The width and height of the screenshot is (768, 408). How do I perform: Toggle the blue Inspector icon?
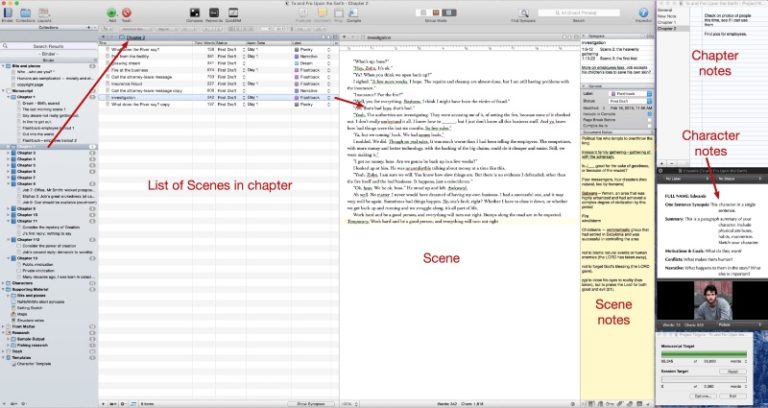click(x=644, y=13)
